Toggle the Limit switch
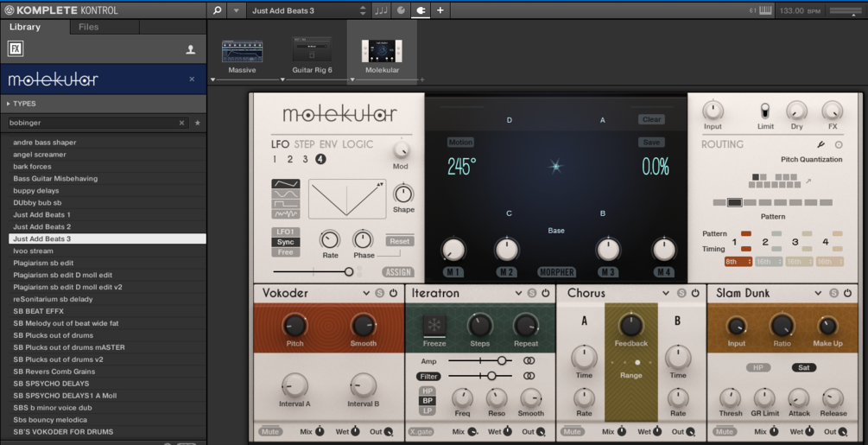The width and height of the screenshot is (868, 445). tap(765, 111)
